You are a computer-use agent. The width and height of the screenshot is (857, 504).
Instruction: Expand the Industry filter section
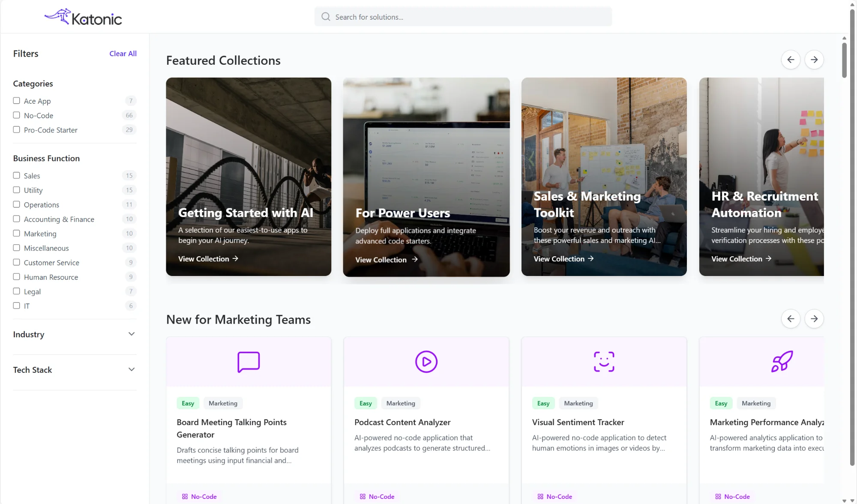132,334
